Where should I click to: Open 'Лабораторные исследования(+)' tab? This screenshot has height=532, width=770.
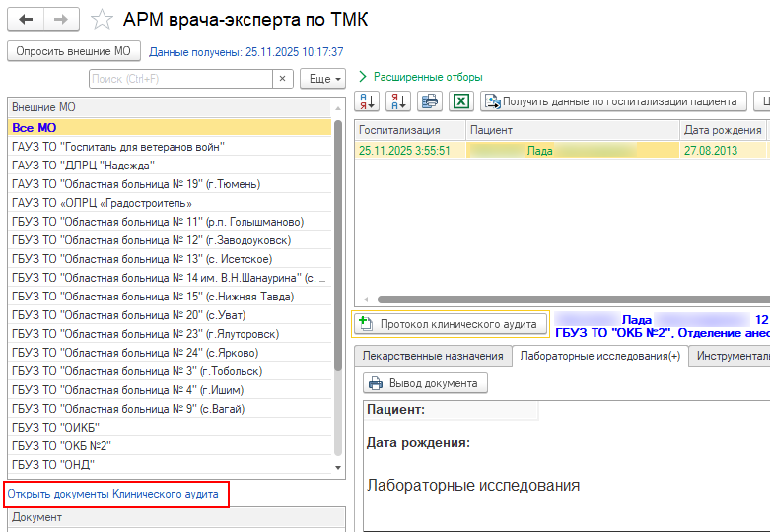tap(599, 356)
